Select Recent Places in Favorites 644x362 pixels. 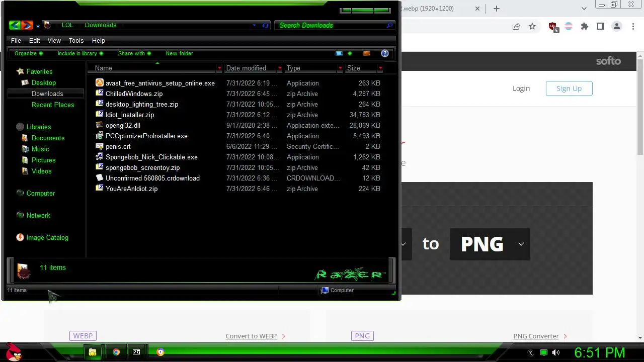tap(53, 105)
